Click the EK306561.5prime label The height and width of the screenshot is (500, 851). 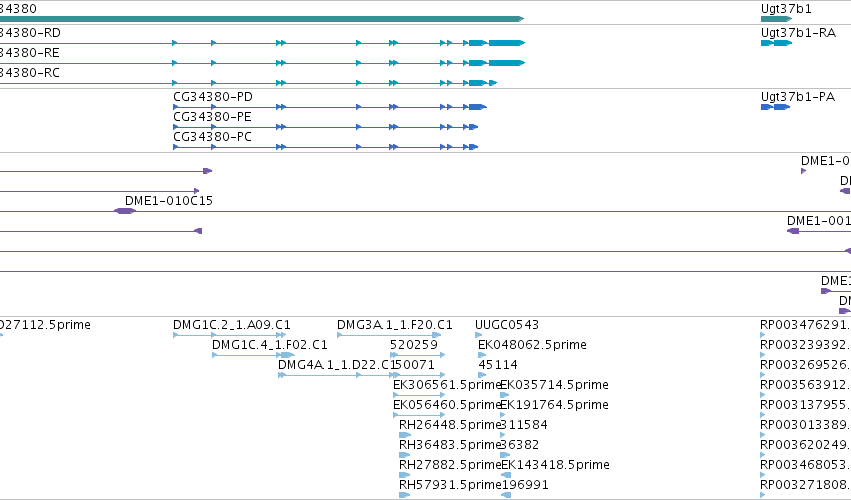(447, 385)
